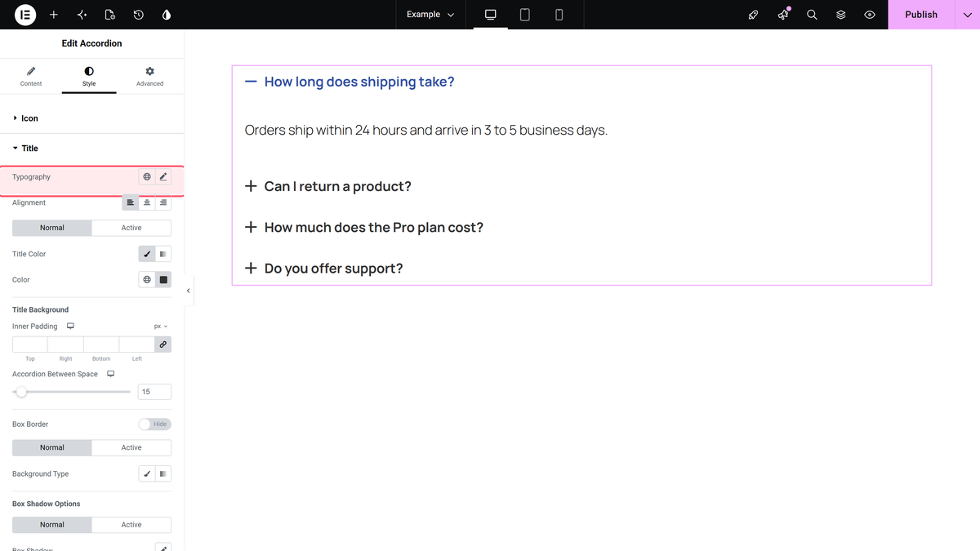Image resolution: width=980 pixels, height=551 pixels.
Task: Open the Finder search icon
Action: (x=812, y=15)
